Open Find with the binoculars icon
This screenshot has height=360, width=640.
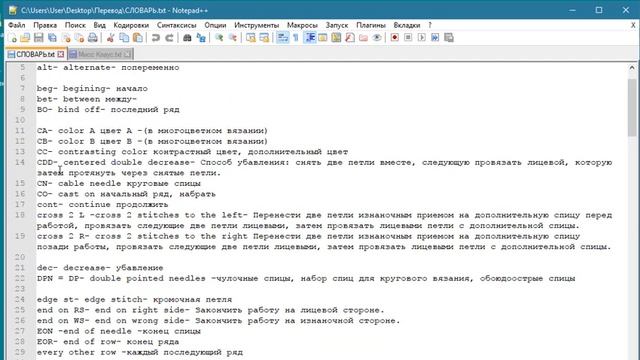[x=187, y=38]
